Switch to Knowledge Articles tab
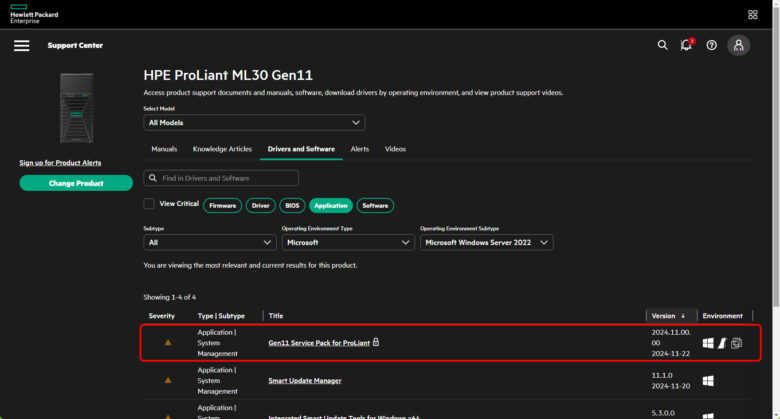The height and width of the screenshot is (419, 780). click(x=222, y=149)
